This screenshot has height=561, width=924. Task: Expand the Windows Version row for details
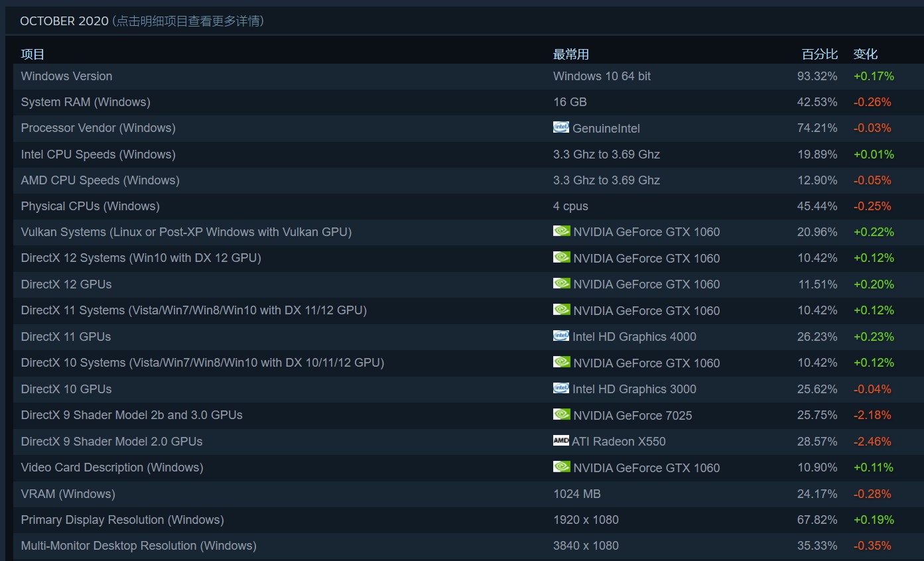click(x=66, y=76)
